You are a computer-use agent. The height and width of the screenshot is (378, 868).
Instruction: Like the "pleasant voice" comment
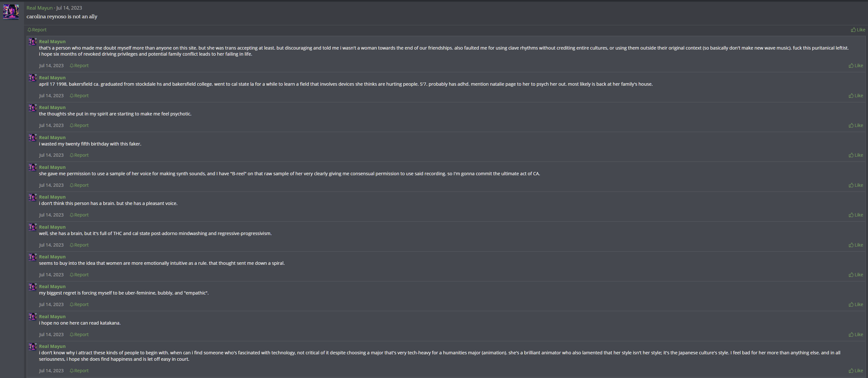point(856,215)
